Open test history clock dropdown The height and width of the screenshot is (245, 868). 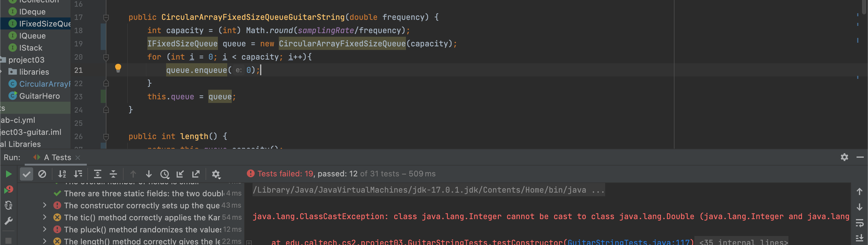pos(165,174)
